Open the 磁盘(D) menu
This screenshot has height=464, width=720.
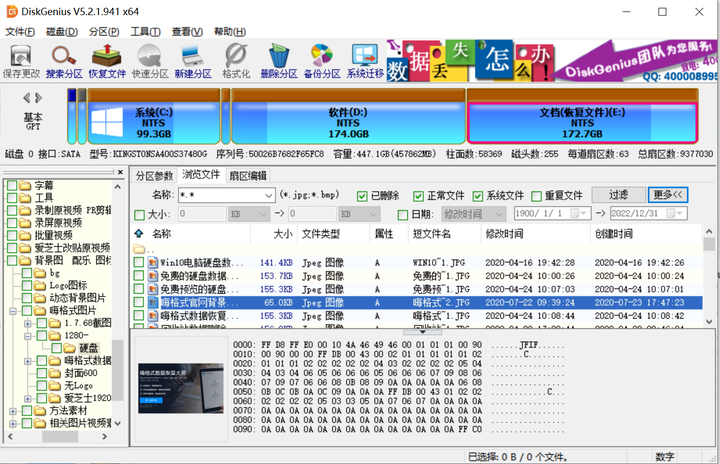click(62, 32)
